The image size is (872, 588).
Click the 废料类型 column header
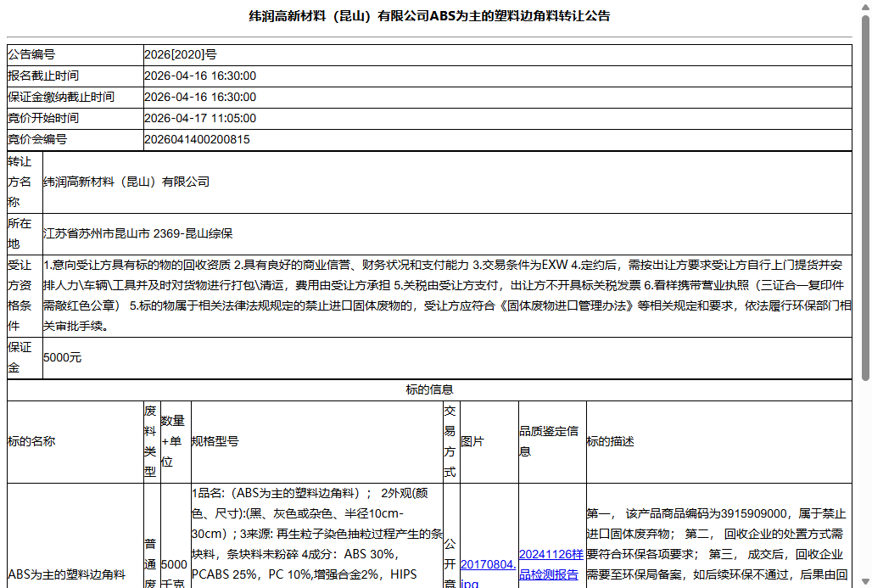click(x=152, y=442)
